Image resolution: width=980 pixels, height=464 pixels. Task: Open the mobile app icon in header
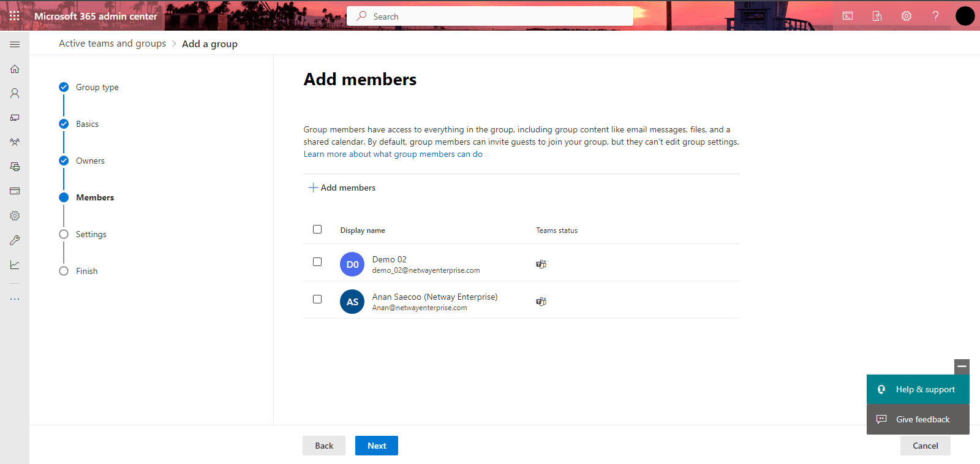click(x=877, y=16)
